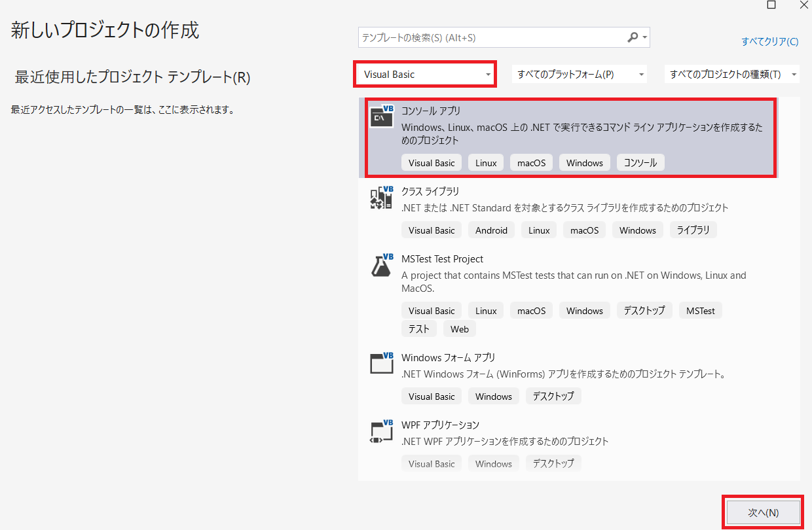This screenshot has width=812, height=530.
Task: Open the Visual Basic language dropdown
Action: pos(425,74)
